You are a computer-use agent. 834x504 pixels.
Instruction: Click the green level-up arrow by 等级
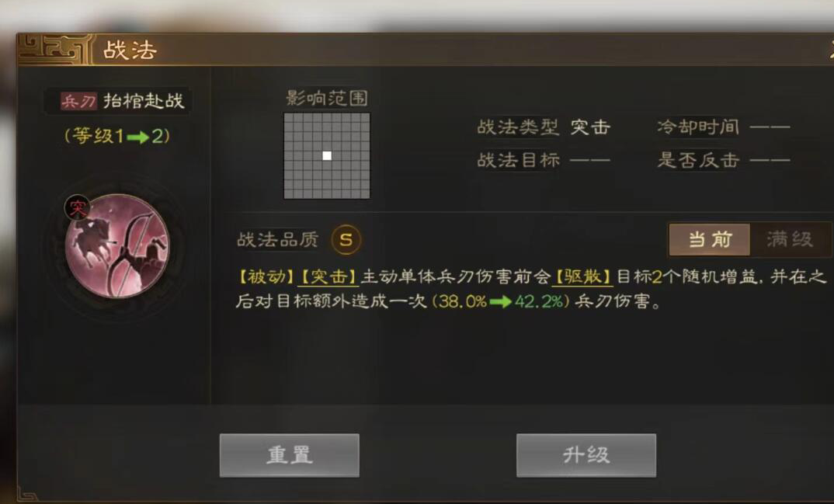point(137,137)
